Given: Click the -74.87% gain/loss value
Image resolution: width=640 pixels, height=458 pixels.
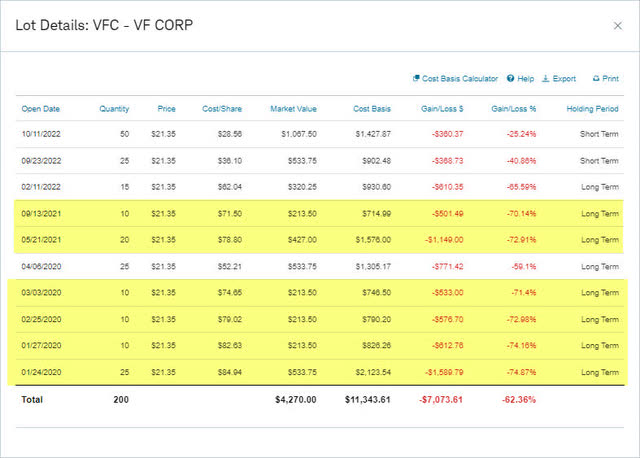Looking at the screenshot, I should coord(521,372).
